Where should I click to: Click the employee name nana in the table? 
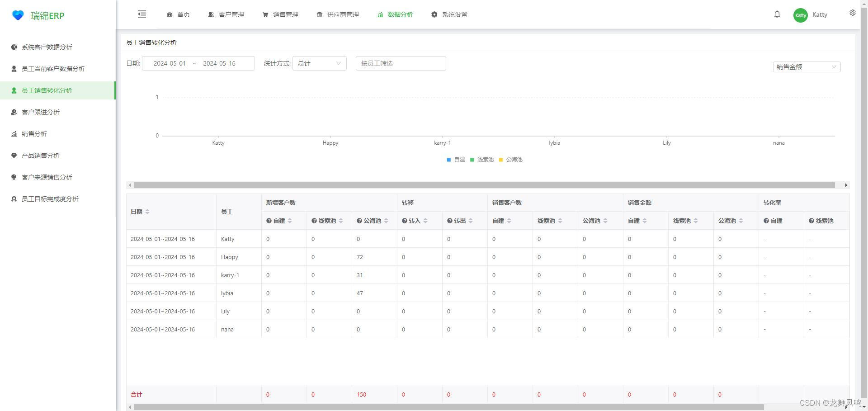[x=227, y=329]
